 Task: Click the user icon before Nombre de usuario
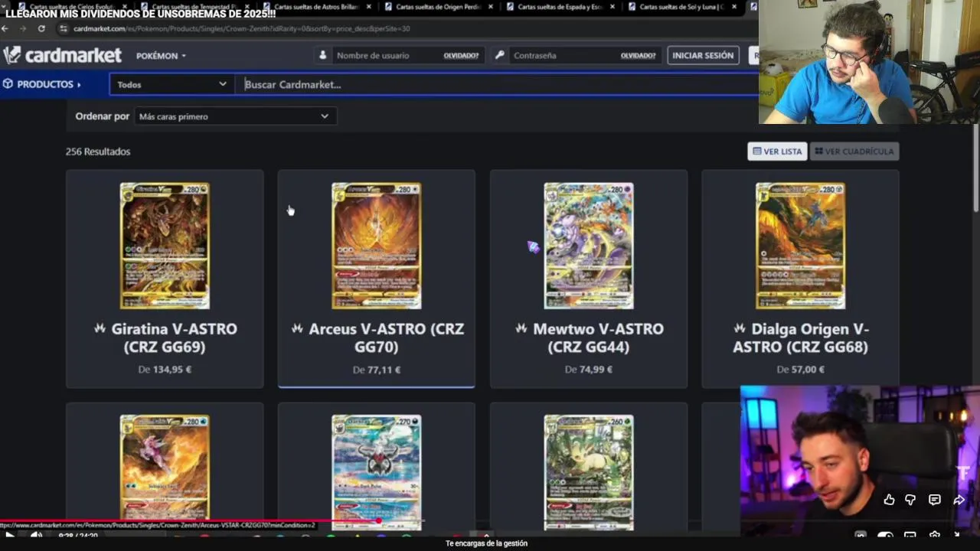coord(322,55)
